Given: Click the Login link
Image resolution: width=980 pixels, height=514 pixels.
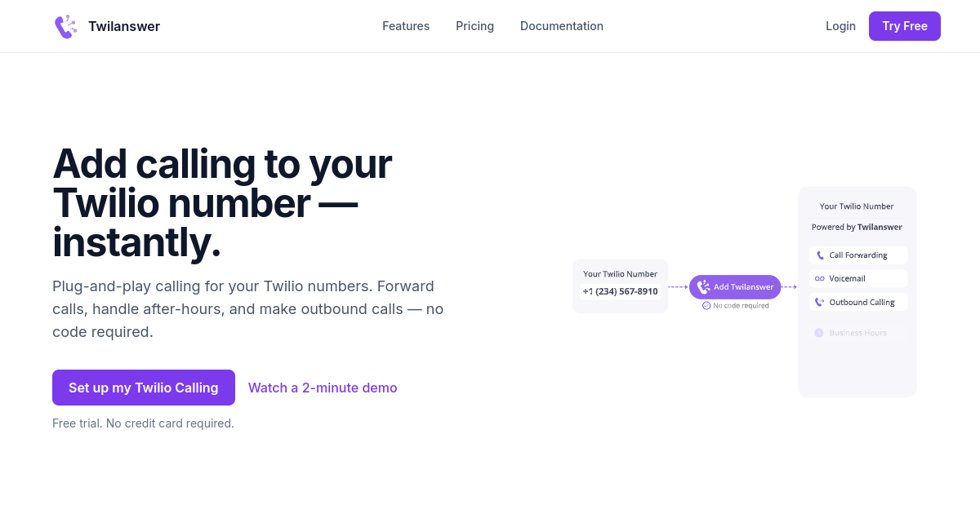Looking at the screenshot, I should coord(840,26).
